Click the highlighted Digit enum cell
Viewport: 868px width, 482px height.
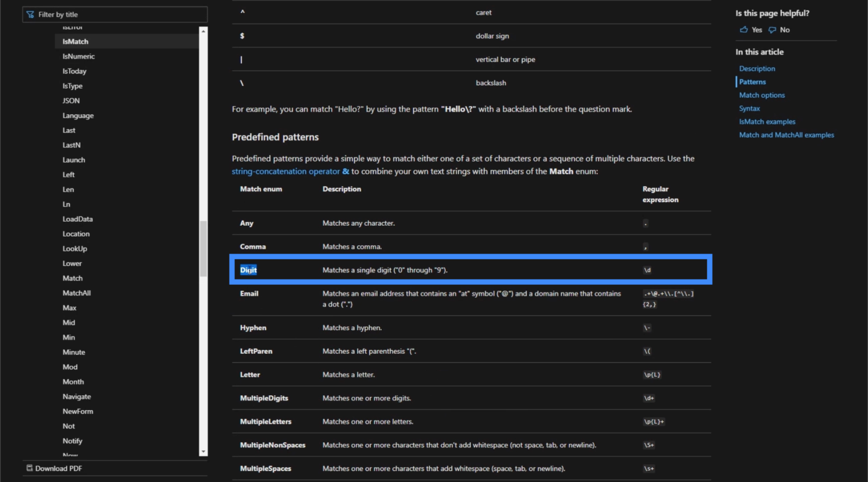click(x=248, y=270)
